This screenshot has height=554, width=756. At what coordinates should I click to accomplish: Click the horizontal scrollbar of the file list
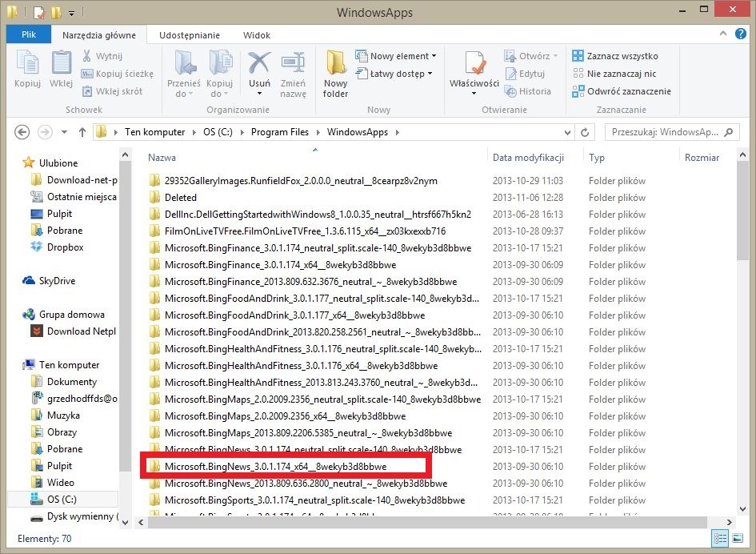pos(427,522)
